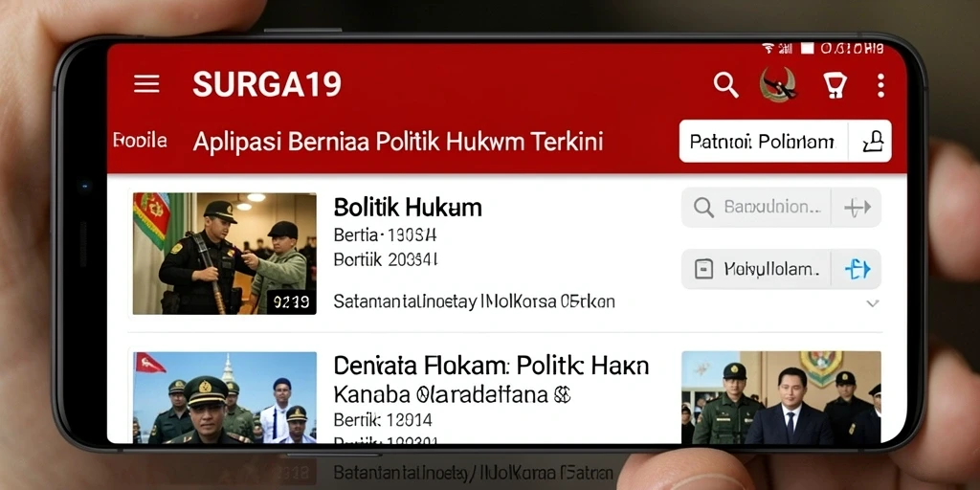This screenshot has height=490, width=980.
Task: Select the Bopile tab label
Action: [140, 141]
